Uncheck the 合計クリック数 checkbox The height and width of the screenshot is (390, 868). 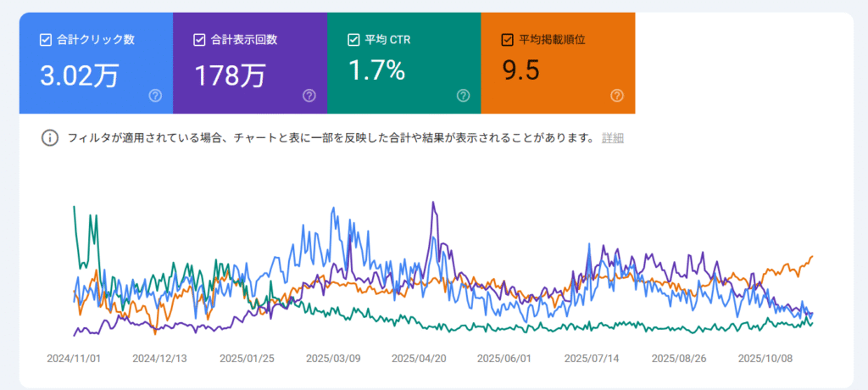point(46,39)
